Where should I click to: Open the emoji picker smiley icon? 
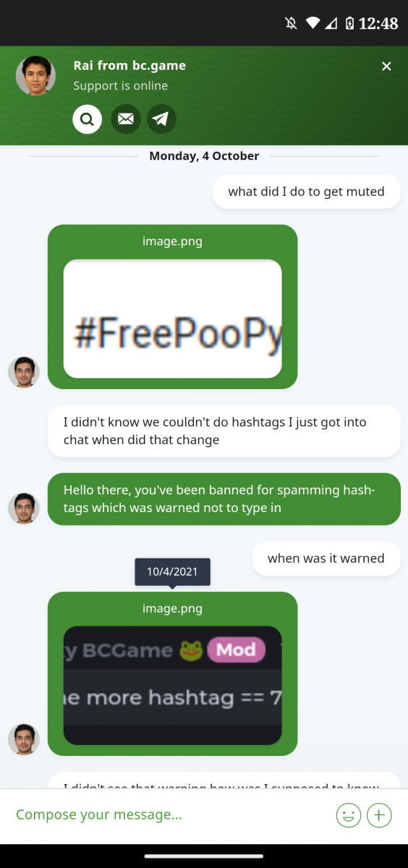[x=349, y=815]
